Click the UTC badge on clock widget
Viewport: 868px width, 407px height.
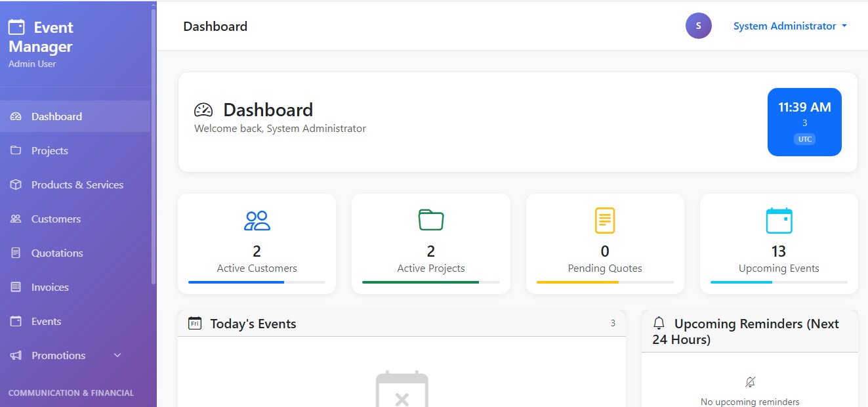point(804,139)
